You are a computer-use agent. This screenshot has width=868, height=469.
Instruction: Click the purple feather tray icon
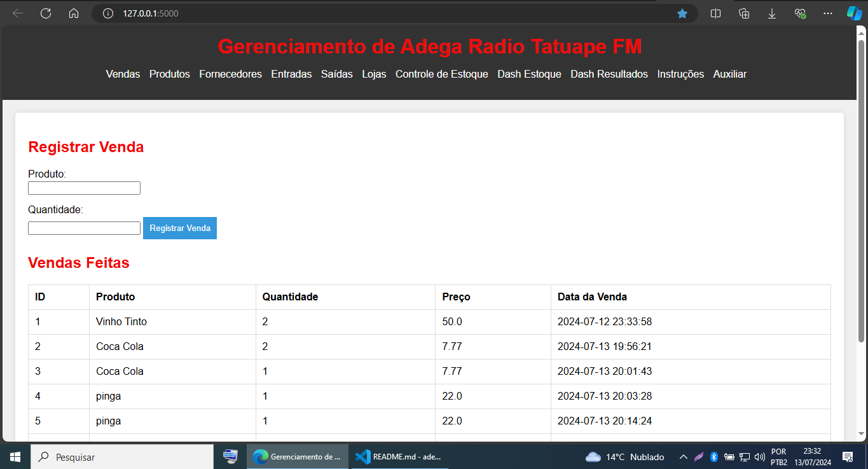699,457
